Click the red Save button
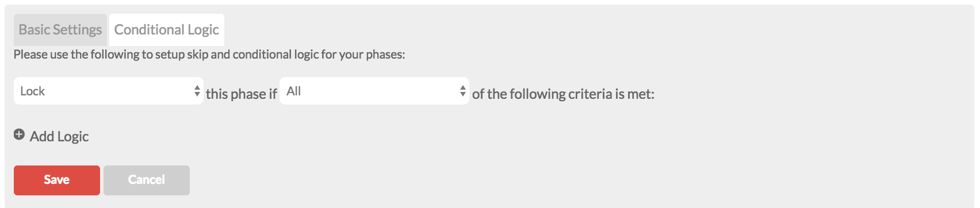980x208 pixels. [57, 180]
